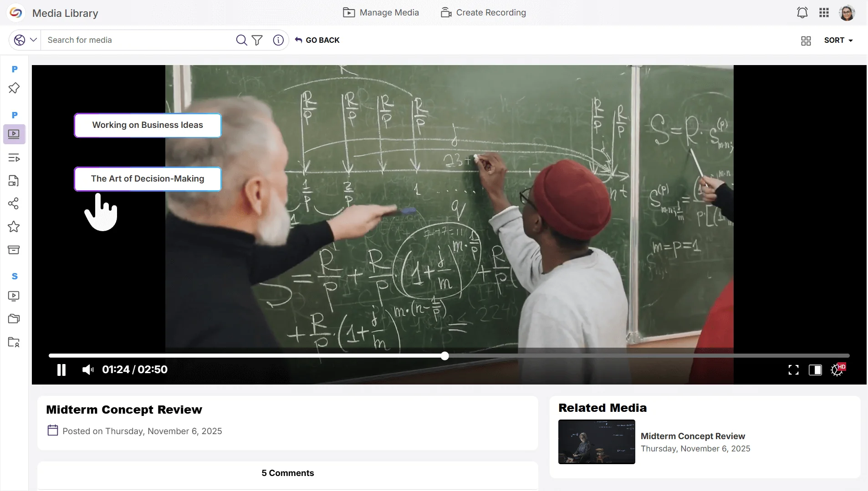Screen dimensions: 868x491
Task: Select Create Recording in the top bar
Action: 484,12
